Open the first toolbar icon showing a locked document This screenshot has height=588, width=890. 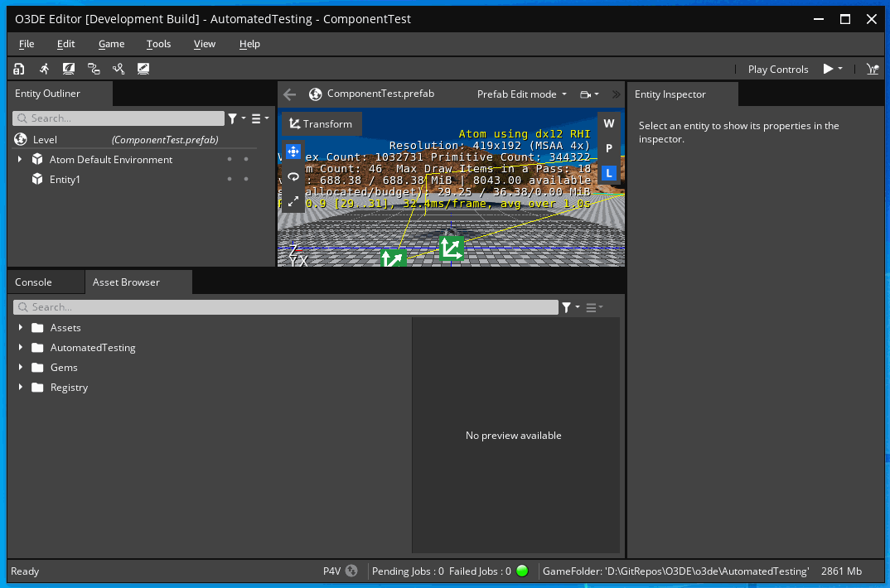[x=19, y=69]
